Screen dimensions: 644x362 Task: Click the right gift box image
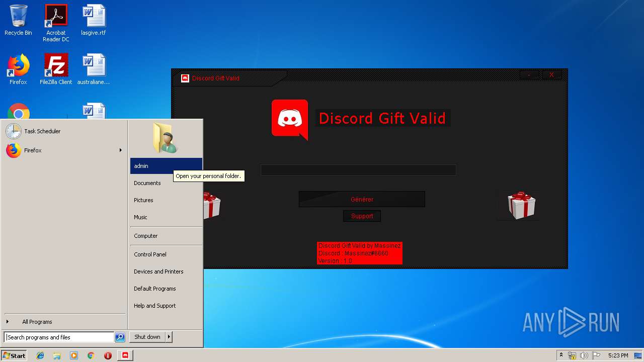(x=521, y=205)
